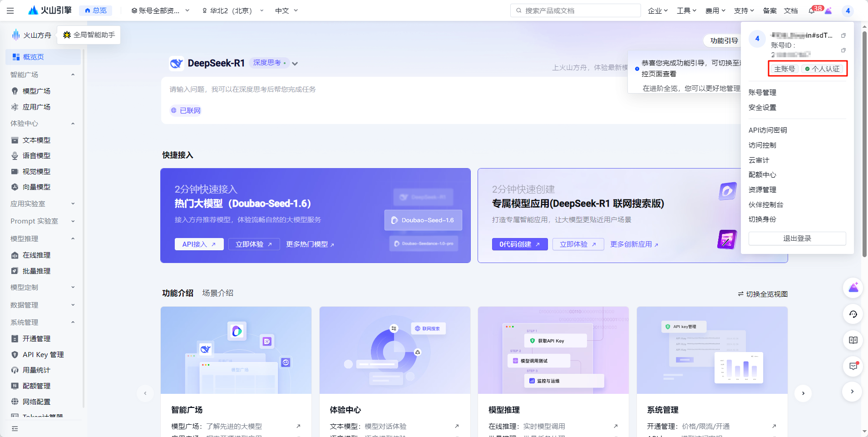Open the 华北2（北京）region dropdown

point(233,10)
